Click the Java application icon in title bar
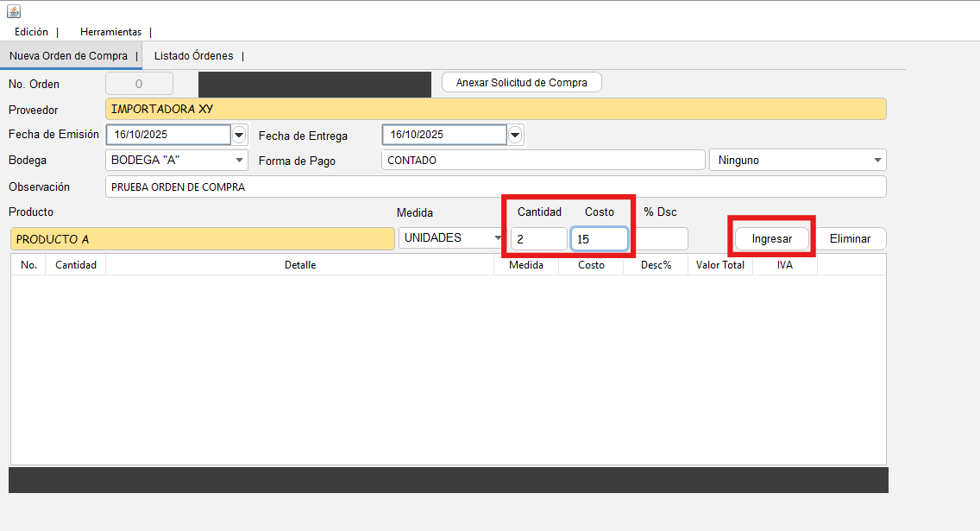This screenshot has width=980, height=531. pos(14,11)
